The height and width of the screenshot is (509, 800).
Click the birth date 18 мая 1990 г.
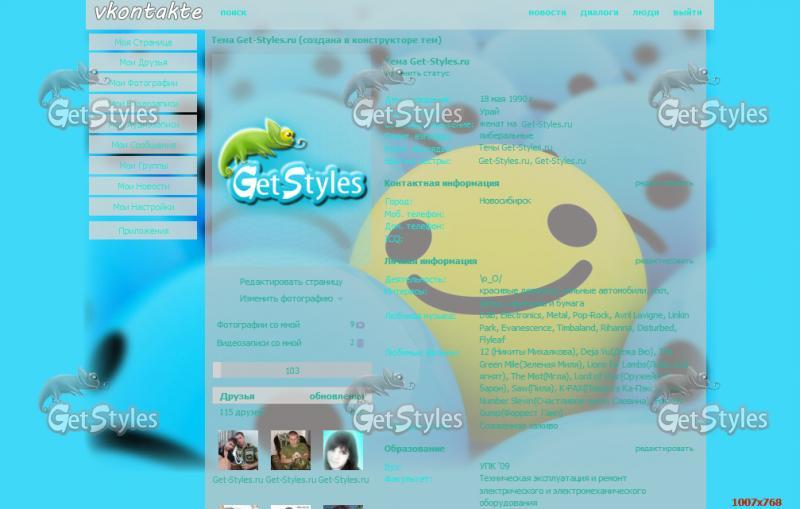506,99
